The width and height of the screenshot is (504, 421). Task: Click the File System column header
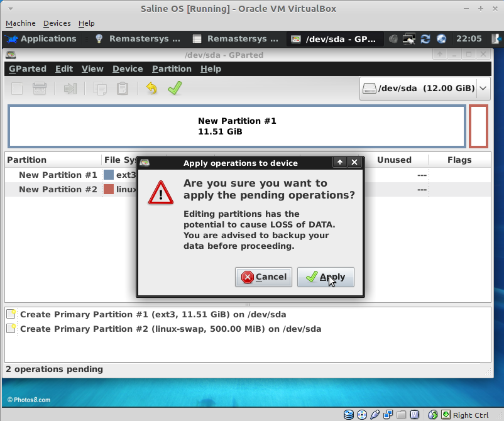coord(119,160)
